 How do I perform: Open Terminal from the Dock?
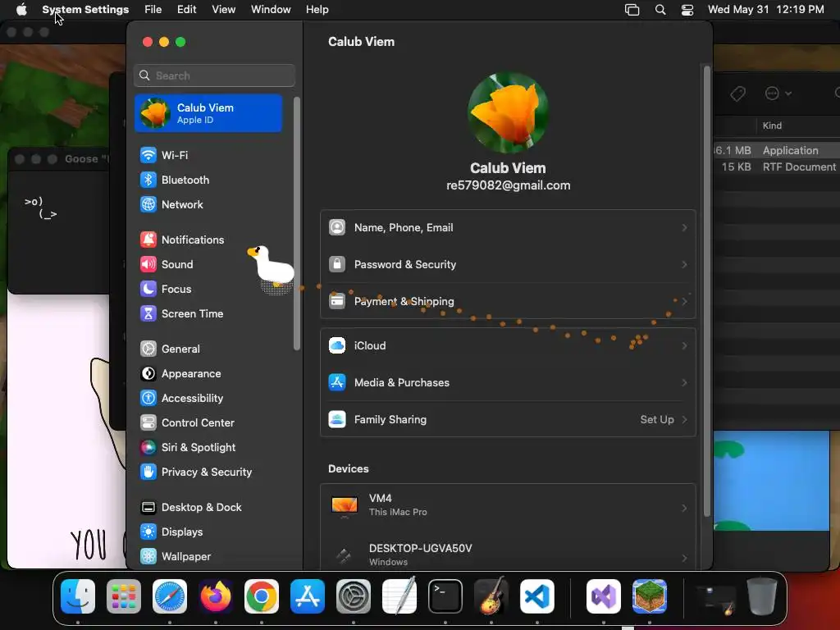(x=445, y=596)
